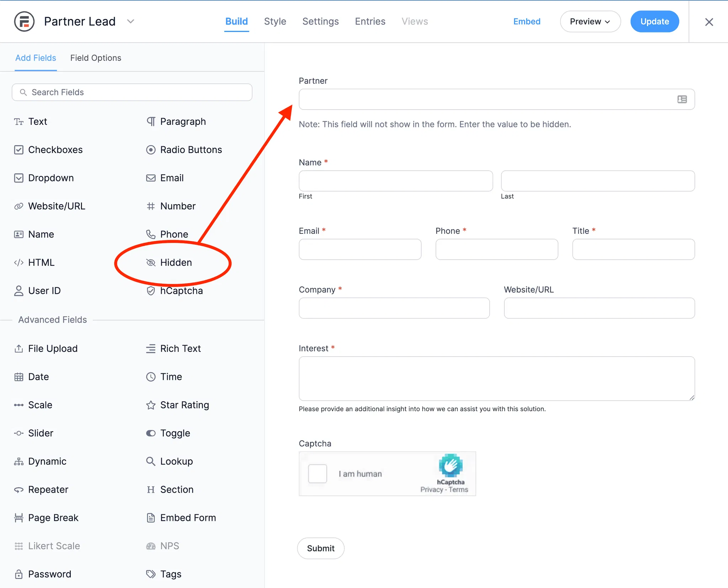Expand the Partner Lead form switcher chevron
The height and width of the screenshot is (588, 728).
pos(131,21)
